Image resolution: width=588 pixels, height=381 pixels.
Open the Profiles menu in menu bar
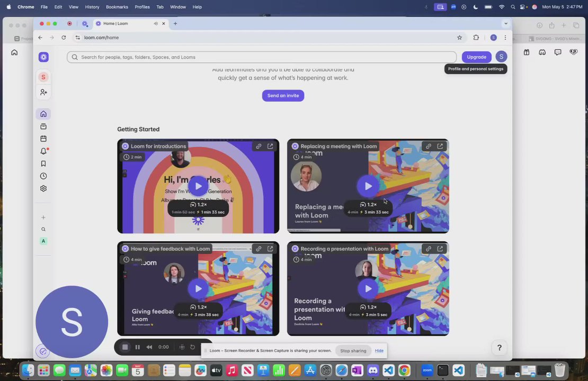tap(142, 7)
